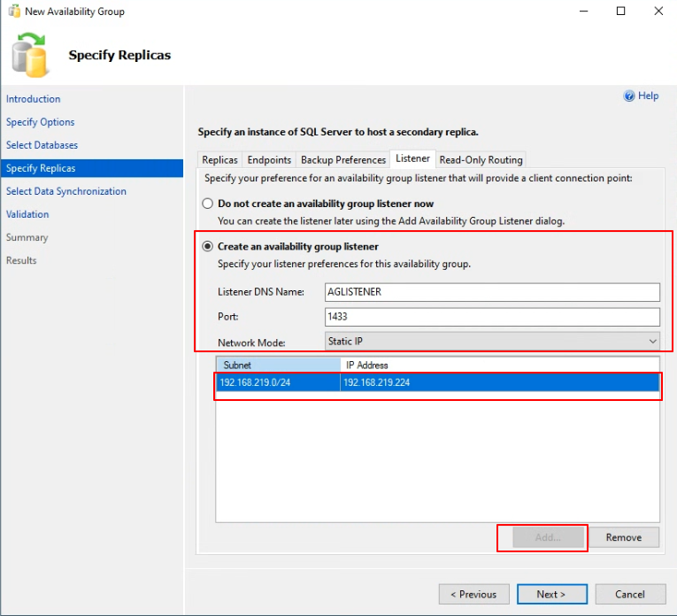Click the Previous button
Screen dimensions: 677x616
click(x=473, y=595)
